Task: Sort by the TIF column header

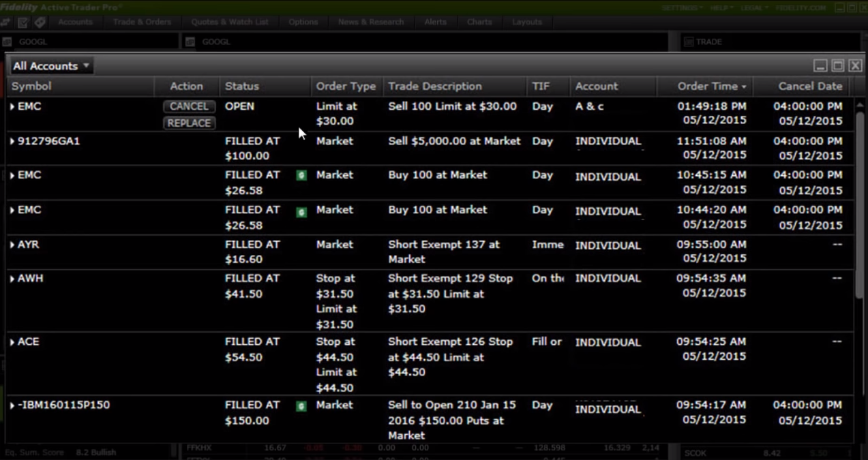Action: (548, 87)
